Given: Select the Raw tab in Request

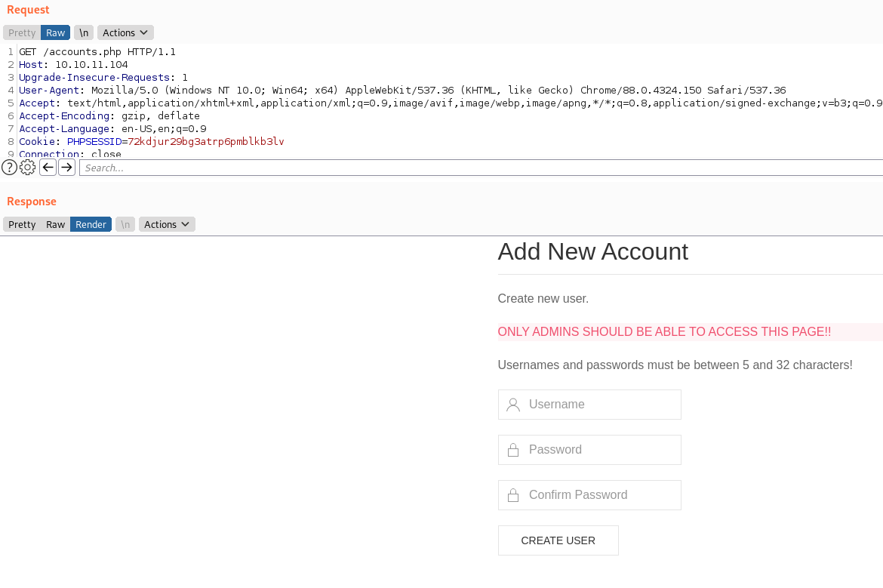Looking at the screenshot, I should (55, 32).
